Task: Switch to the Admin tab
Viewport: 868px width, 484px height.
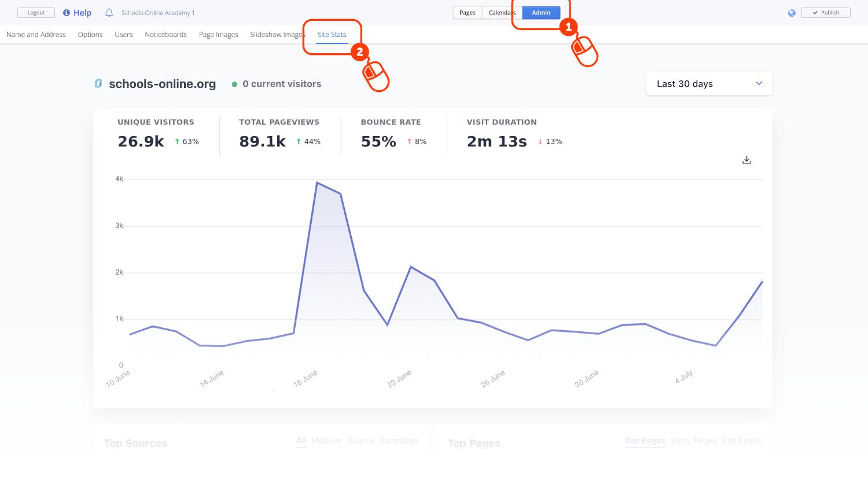Action: click(x=541, y=13)
